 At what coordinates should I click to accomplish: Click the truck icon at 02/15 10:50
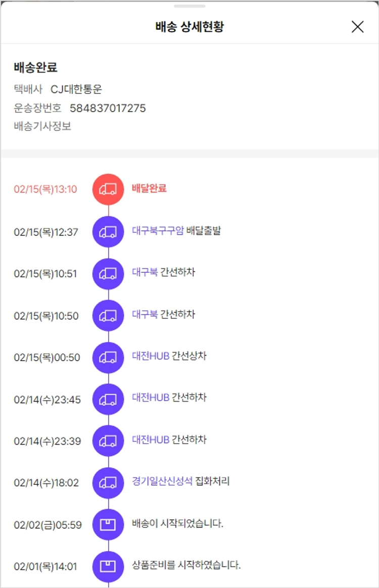click(108, 316)
